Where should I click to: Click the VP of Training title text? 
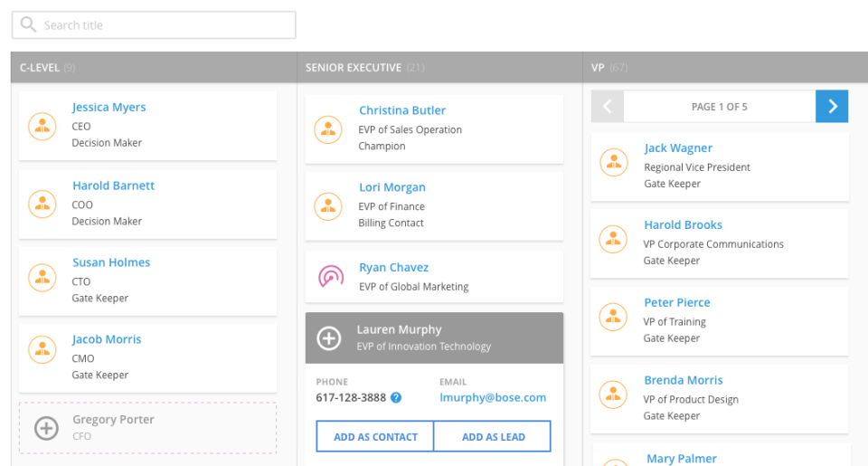(x=675, y=322)
